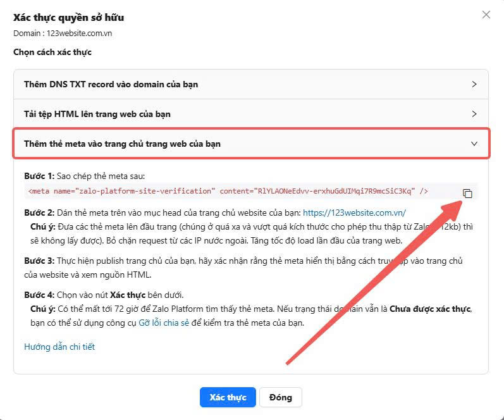Image resolution: width=504 pixels, height=420 pixels.
Task: Click the 'Chưa được xác thực' bold text
Action: point(430,309)
